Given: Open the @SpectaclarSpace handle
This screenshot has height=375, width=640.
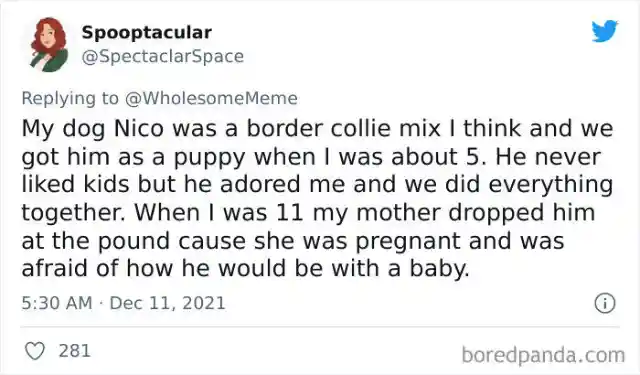Looking at the screenshot, I should [x=162, y=57].
